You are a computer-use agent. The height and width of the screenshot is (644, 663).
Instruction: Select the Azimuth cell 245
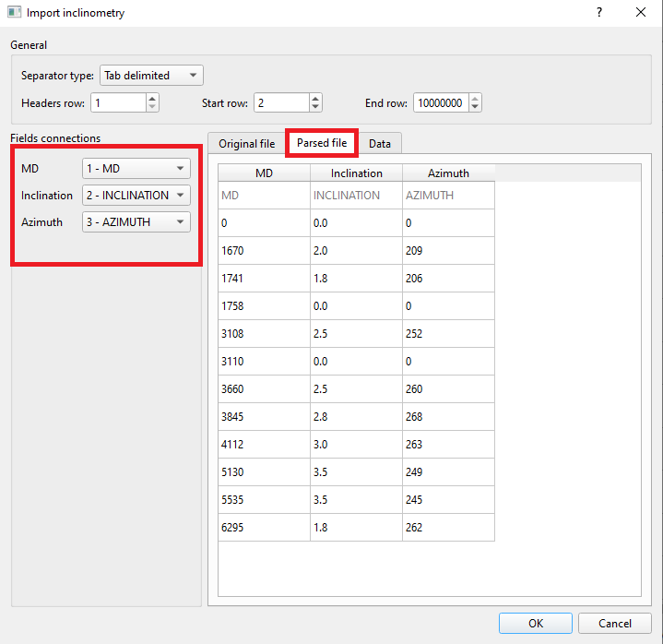coord(449,500)
